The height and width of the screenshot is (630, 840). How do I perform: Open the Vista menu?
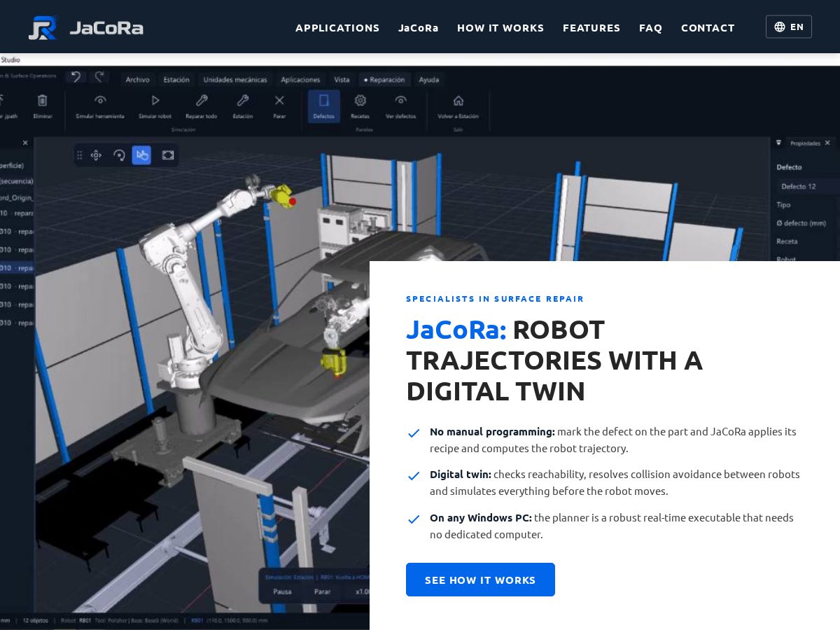click(342, 80)
